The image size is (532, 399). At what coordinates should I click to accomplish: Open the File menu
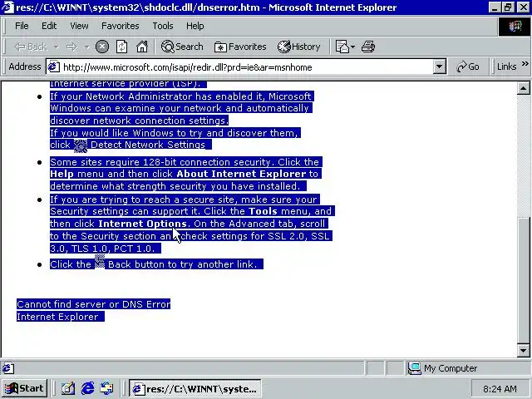22,26
